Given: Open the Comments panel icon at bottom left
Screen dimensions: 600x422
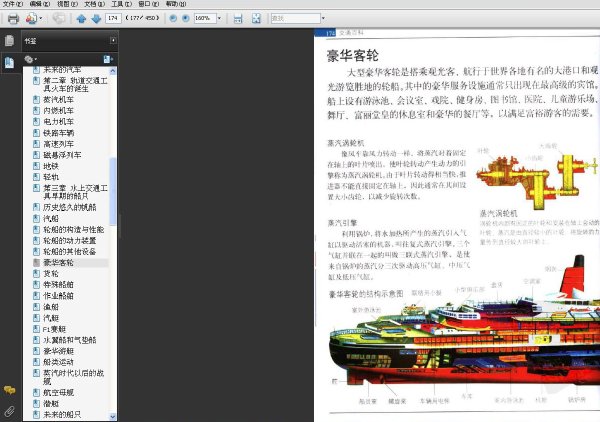Looking at the screenshot, I should pyautogui.click(x=9, y=390).
